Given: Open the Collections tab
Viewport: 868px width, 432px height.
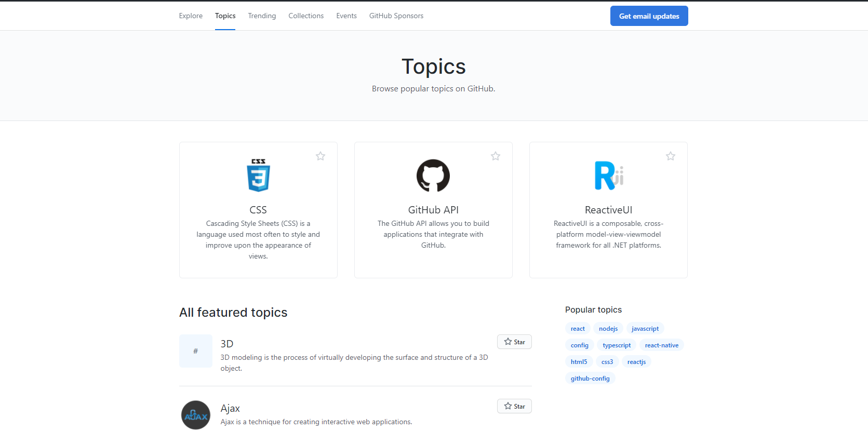Looking at the screenshot, I should pyautogui.click(x=306, y=16).
